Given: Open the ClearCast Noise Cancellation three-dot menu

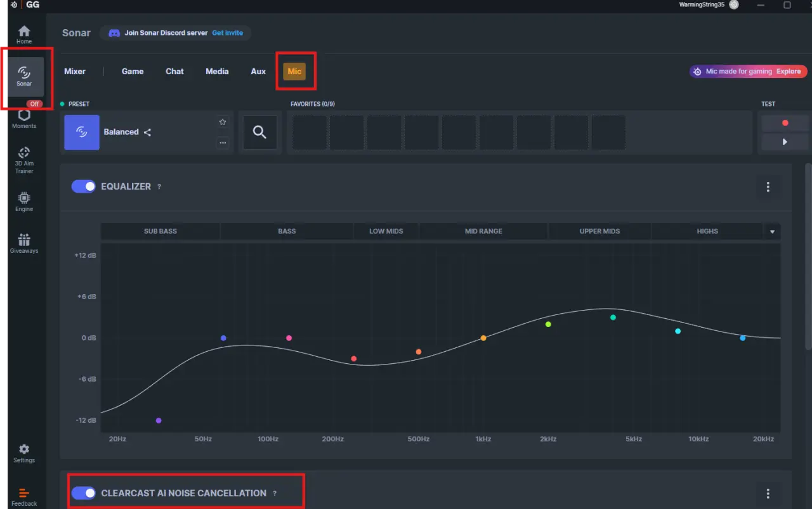Looking at the screenshot, I should (768, 493).
